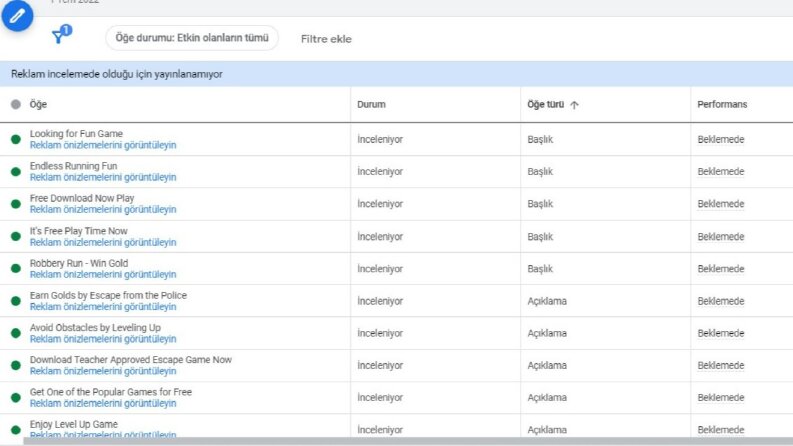Sort by the Durum column header
The height and width of the screenshot is (446, 793).
371,104
